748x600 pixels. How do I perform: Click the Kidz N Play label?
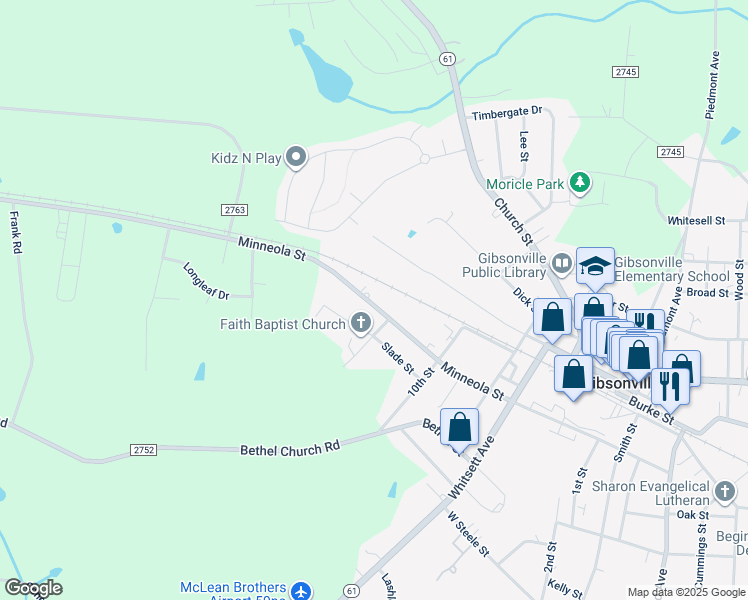click(x=246, y=158)
